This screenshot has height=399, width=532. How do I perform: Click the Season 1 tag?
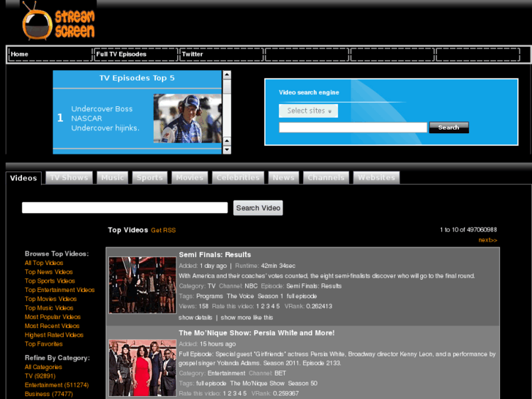click(270, 296)
